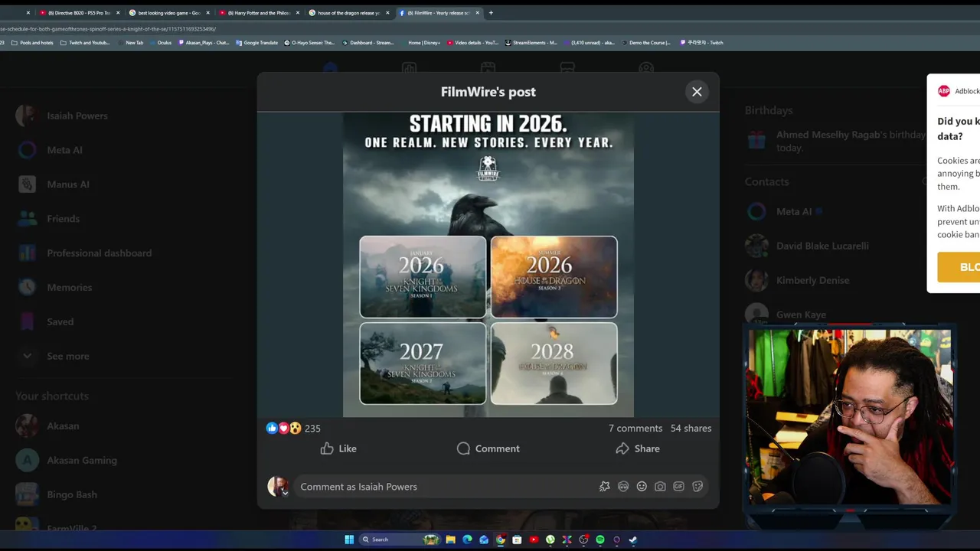
Task: Generate a comment with the AI sparkle icon
Action: pyautogui.click(x=605, y=487)
